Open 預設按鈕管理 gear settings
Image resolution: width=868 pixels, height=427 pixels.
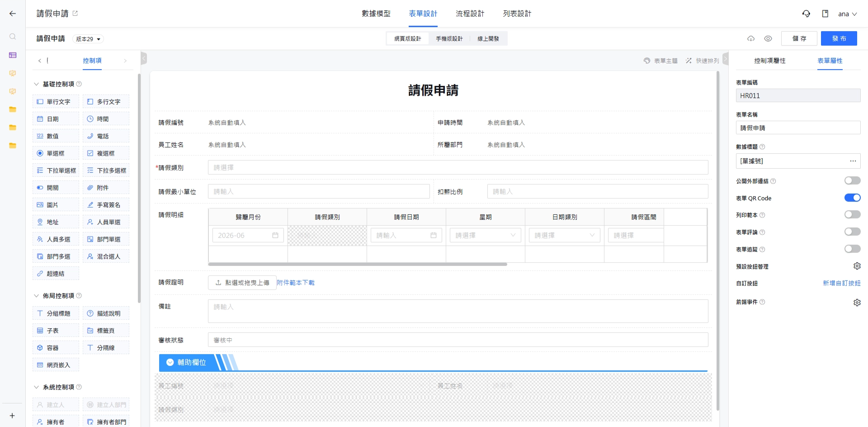click(857, 266)
